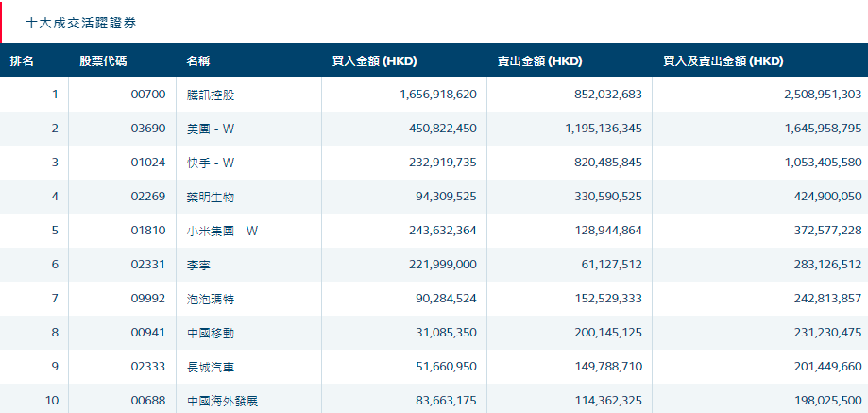Click sell amount 128,944,864
This screenshot has height=413, width=868.
[607, 231]
